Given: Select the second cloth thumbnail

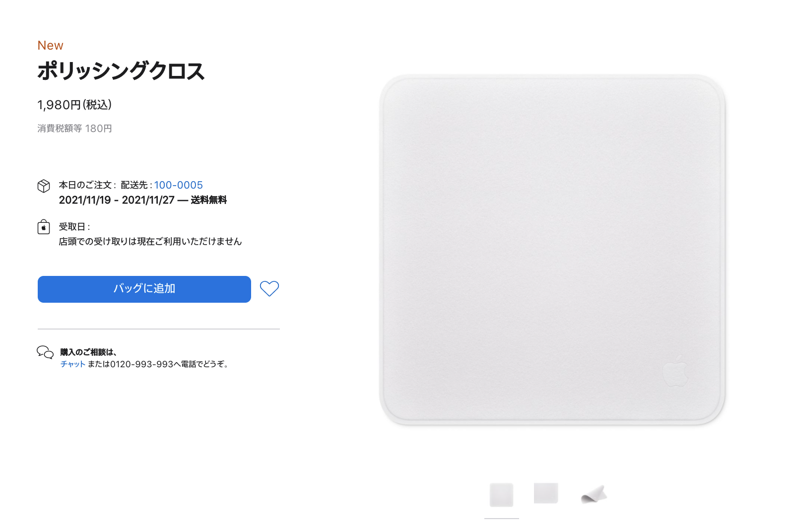Looking at the screenshot, I should [546, 493].
